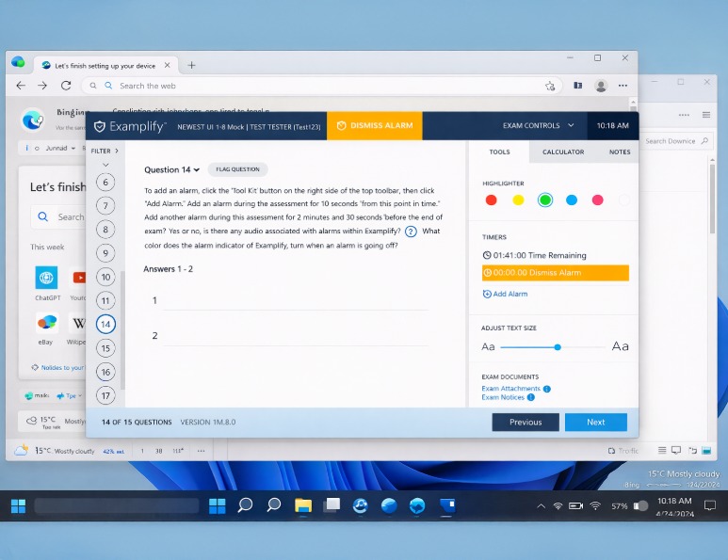Jump to question 10

[105, 277]
